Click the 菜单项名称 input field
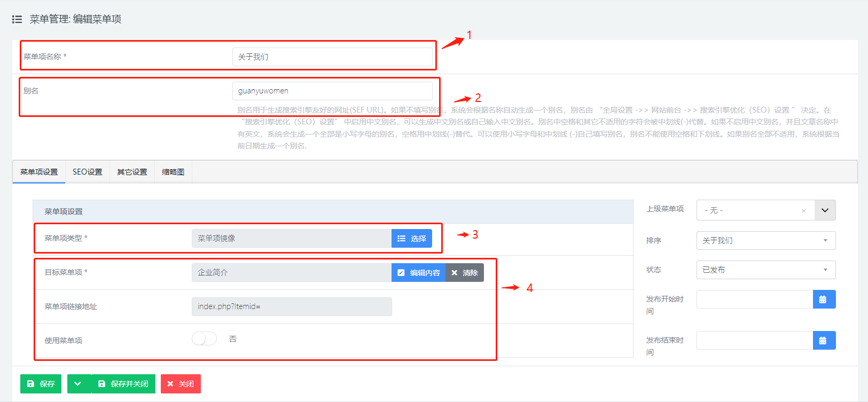The image size is (868, 402). 332,57
